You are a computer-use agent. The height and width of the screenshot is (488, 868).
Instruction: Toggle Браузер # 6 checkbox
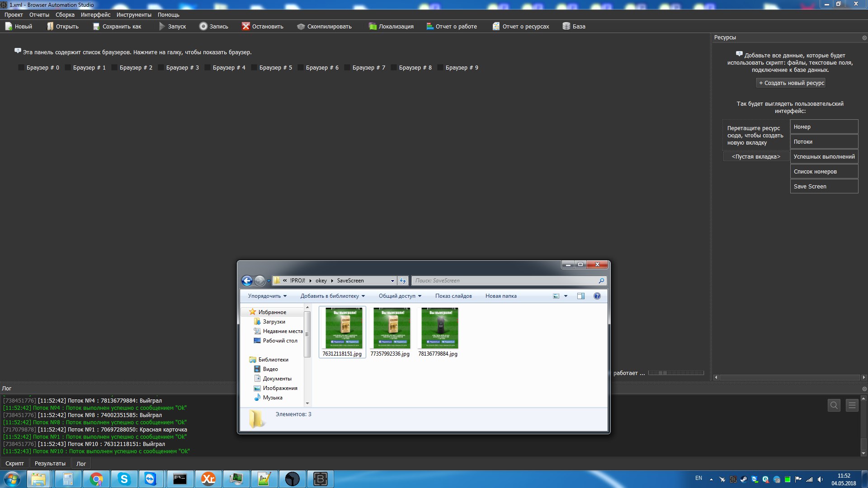[300, 67]
